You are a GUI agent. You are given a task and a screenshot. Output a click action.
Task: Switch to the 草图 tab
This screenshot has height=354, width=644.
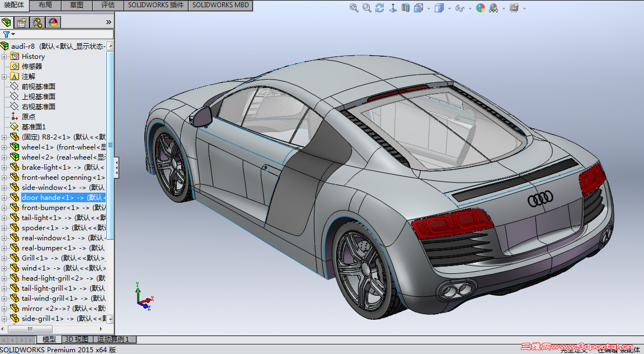[x=77, y=5]
